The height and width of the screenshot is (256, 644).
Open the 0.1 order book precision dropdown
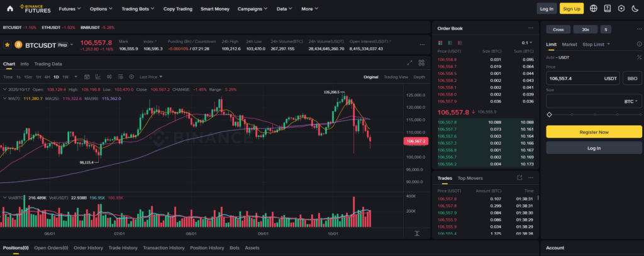526,42
